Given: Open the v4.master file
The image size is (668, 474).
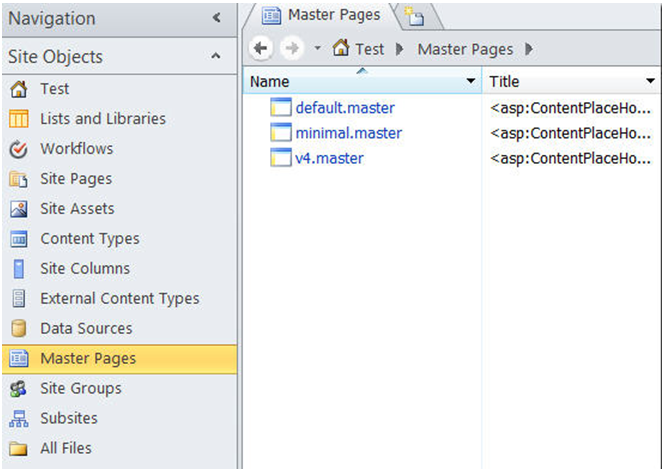Looking at the screenshot, I should [329, 158].
